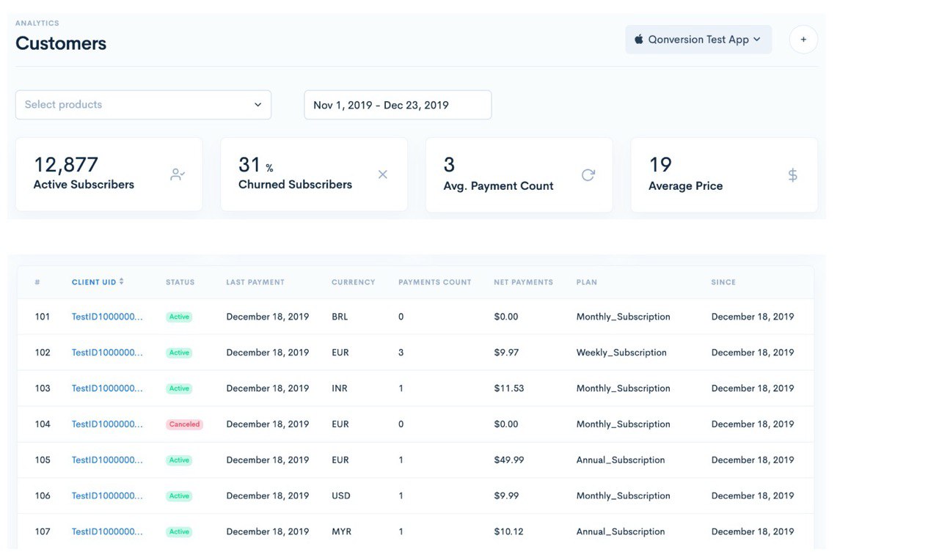
Task: Click the Apple icon in the app selector
Action: (638, 39)
